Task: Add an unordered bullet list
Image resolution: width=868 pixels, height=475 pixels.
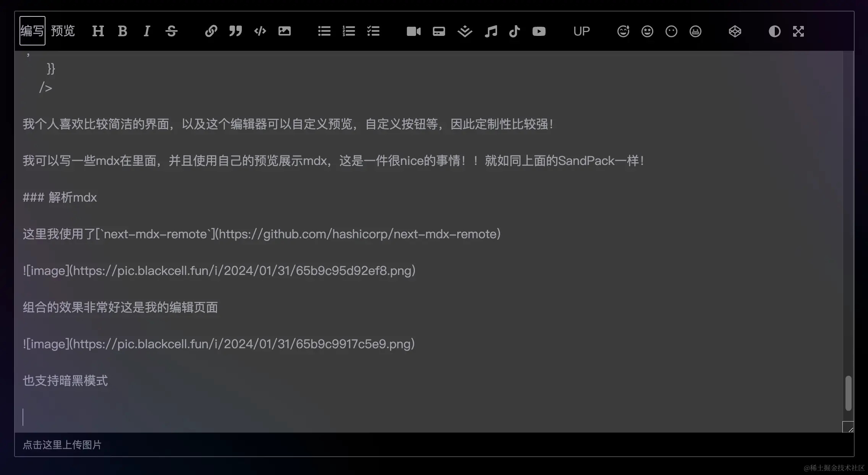Action: pyautogui.click(x=324, y=31)
